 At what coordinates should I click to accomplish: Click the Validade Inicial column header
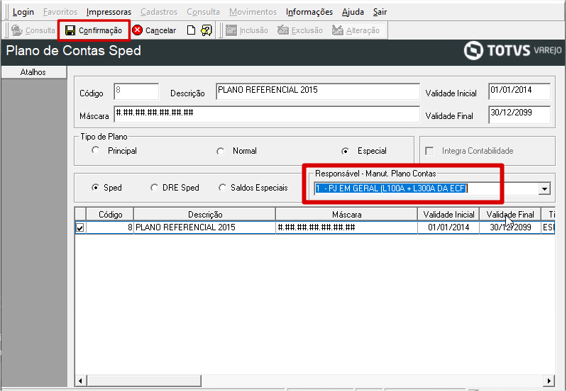pos(449,214)
